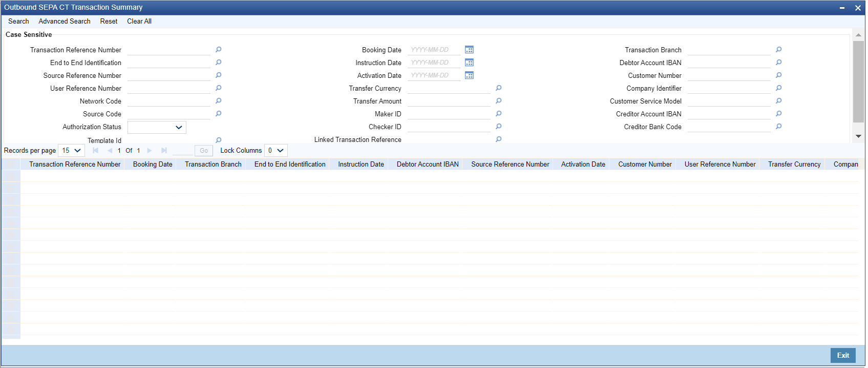Open lookup for Source Code
868x368 pixels.
(219, 114)
